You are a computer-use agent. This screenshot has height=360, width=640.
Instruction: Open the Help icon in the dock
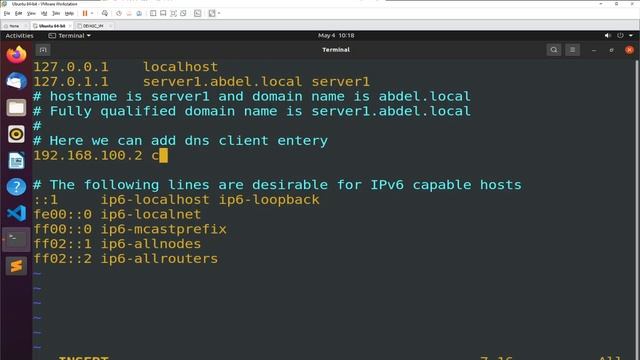click(x=16, y=187)
